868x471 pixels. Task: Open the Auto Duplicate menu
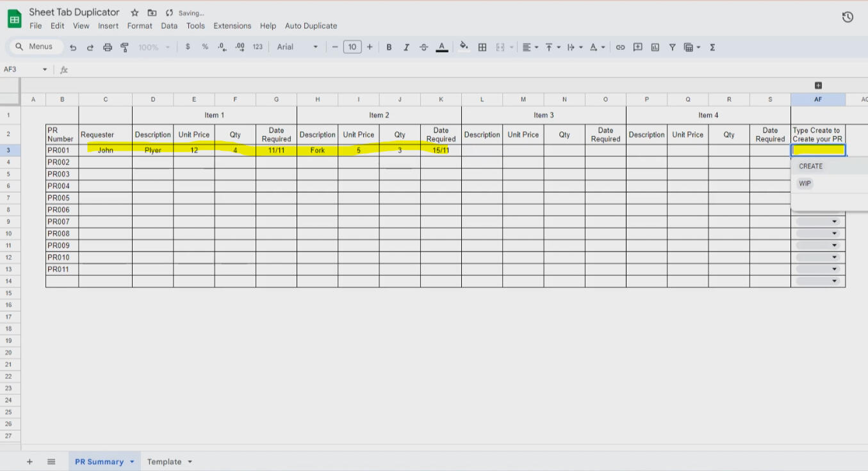(x=311, y=26)
